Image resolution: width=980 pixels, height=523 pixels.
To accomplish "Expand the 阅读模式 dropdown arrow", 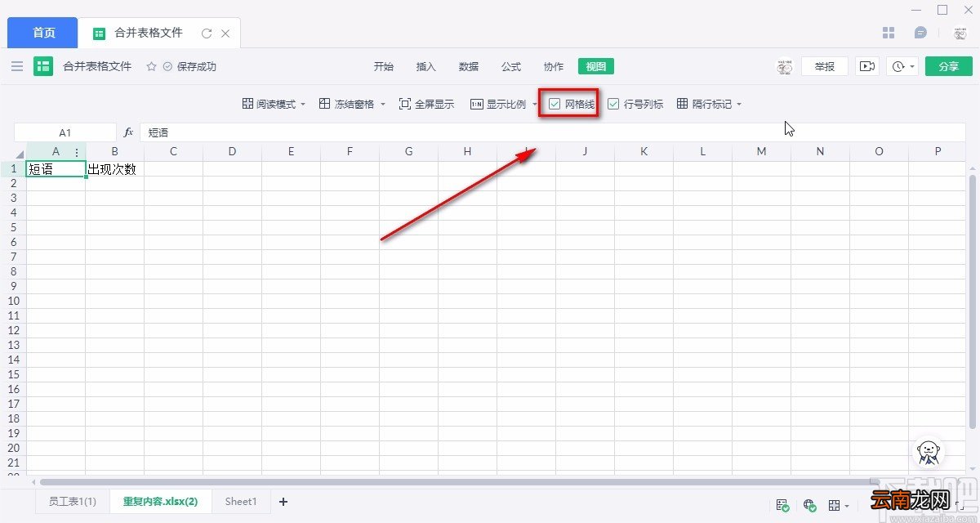I will (303, 105).
